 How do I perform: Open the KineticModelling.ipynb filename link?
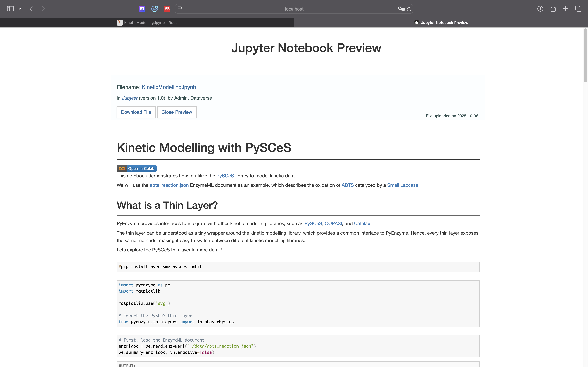pos(169,87)
